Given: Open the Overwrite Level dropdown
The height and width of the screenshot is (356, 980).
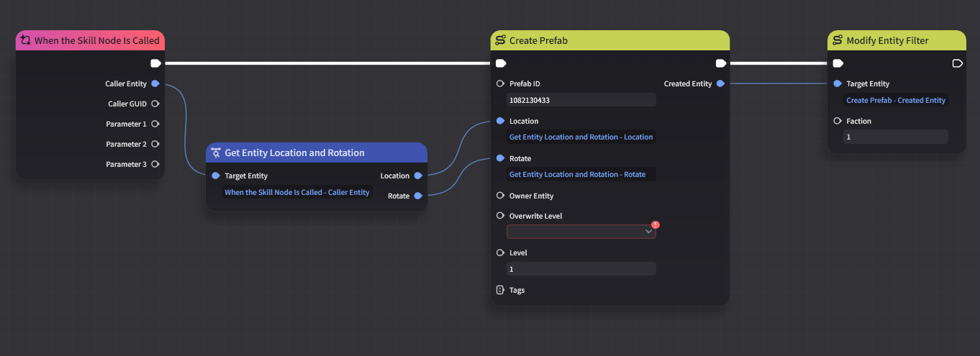Looking at the screenshot, I should [581, 232].
